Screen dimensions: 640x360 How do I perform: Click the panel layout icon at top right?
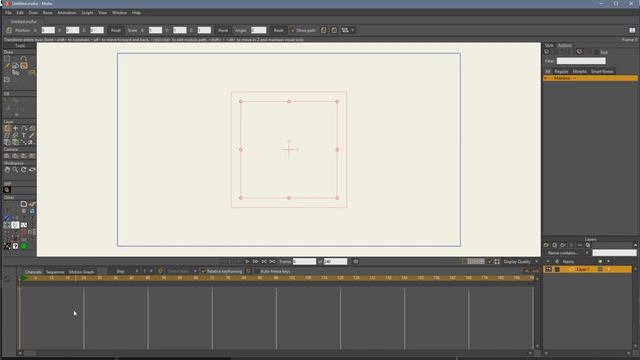tap(632, 30)
